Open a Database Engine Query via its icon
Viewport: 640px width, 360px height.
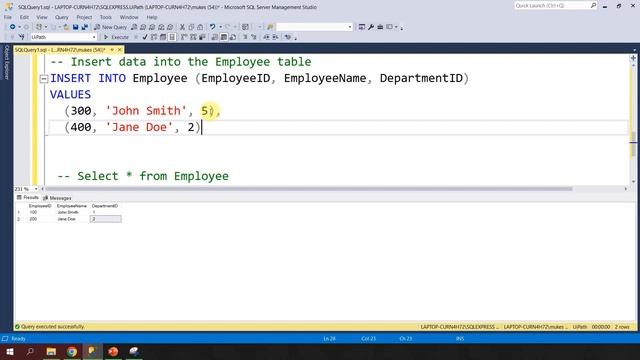pos(134,27)
